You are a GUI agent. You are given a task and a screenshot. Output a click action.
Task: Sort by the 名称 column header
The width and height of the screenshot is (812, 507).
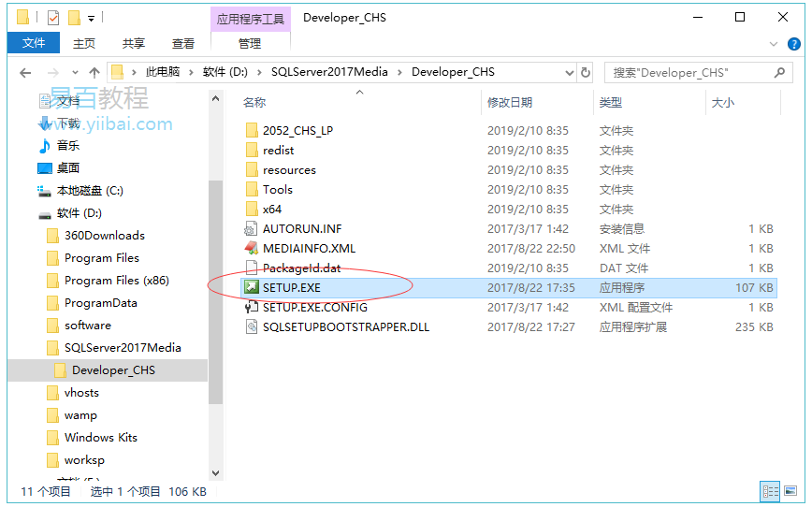pos(254,103)
